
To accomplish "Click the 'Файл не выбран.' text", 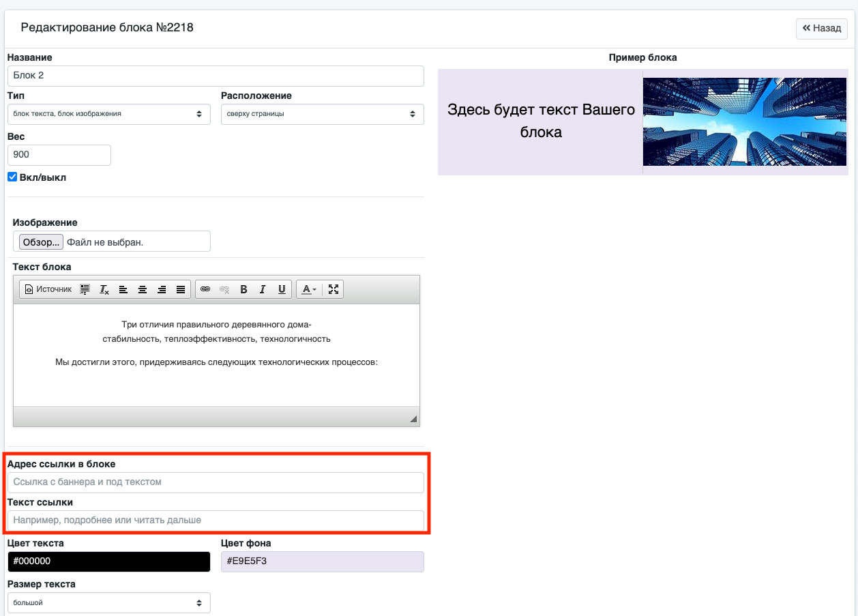I will [105, 242].
